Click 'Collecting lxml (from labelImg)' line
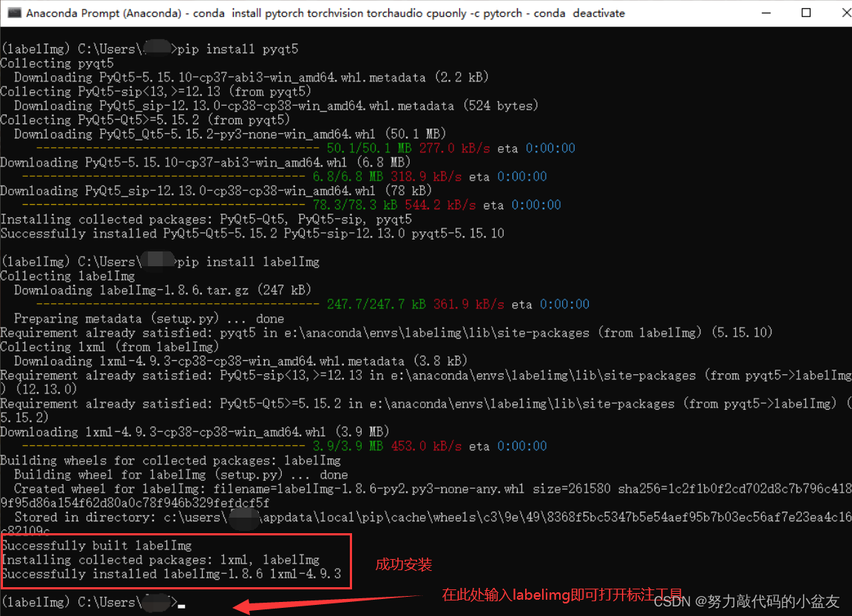The width and height of the screenshot is (852, 616). point(109,347)
